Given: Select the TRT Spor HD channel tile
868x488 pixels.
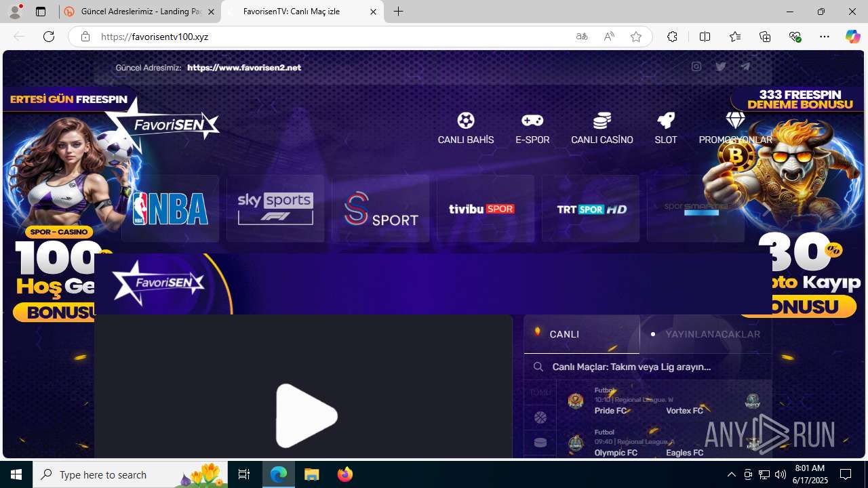Looking at the screenshot, I should [x=591, y=209].
